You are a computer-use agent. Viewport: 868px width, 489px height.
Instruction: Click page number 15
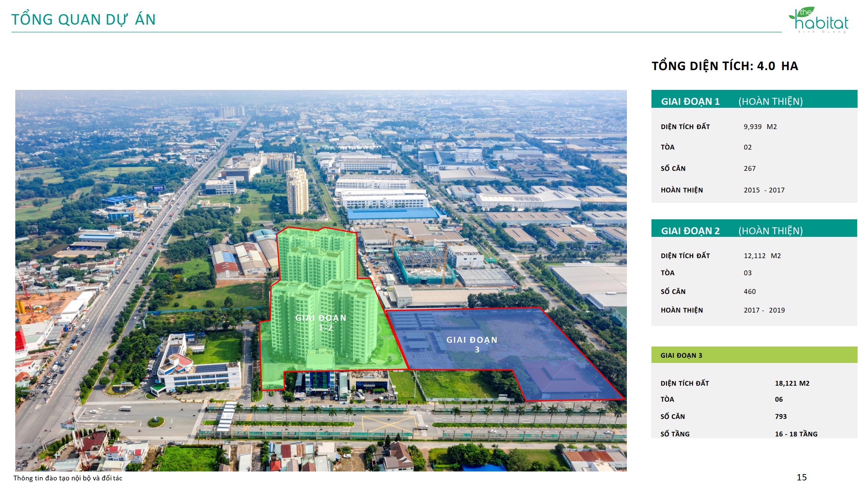pos(801,477)
